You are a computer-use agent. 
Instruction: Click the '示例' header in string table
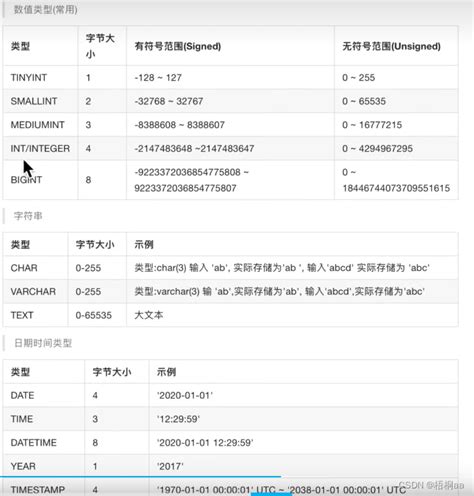(x=144, y=245)
